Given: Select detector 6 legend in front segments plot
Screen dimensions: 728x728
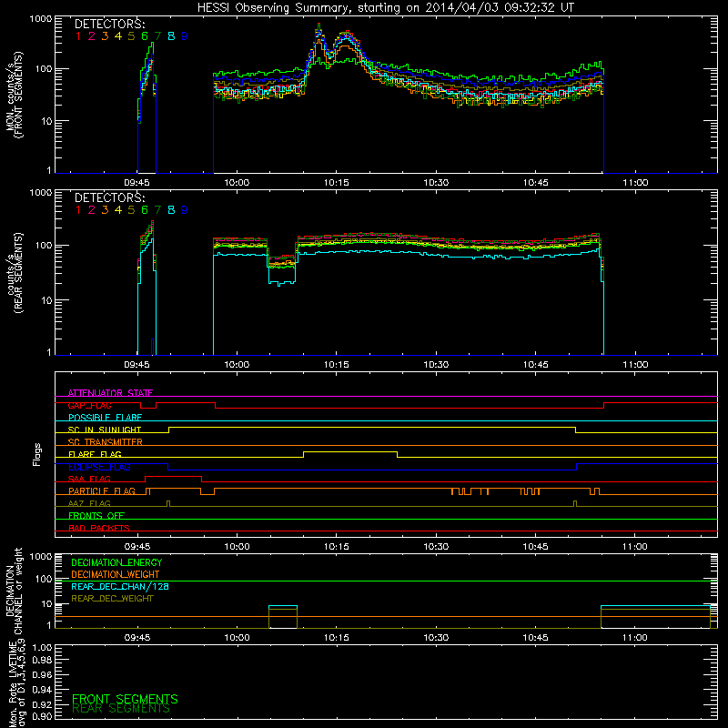Looking at the screenshot, I should (x=145, y=36).
